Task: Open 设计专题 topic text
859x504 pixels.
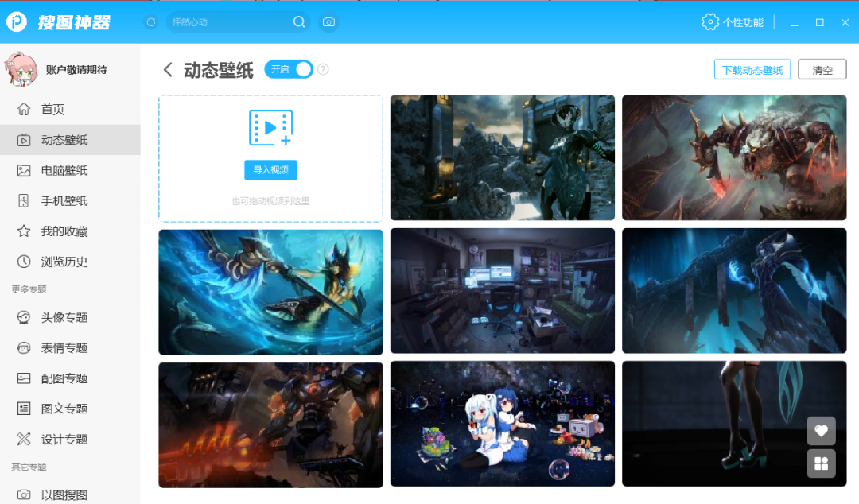Action: pos(64,439)
